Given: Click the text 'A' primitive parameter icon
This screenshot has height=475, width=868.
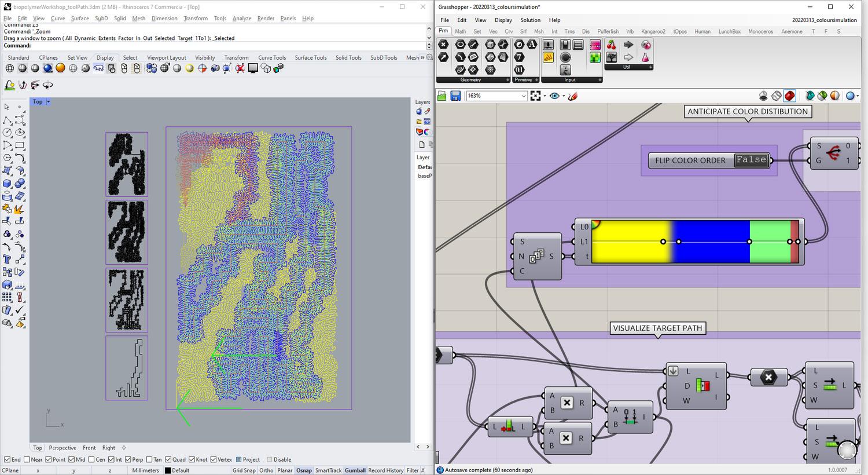Looking at the screenshot, I should coord(532,45).
